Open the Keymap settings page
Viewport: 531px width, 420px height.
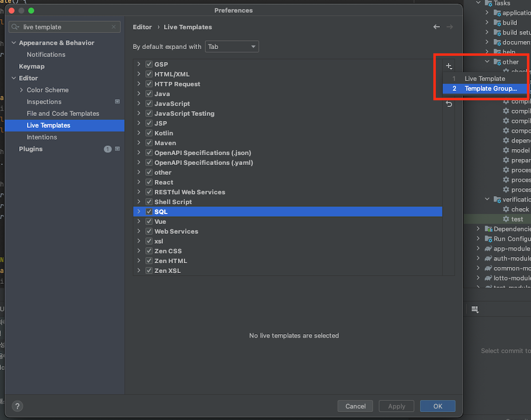32,66
